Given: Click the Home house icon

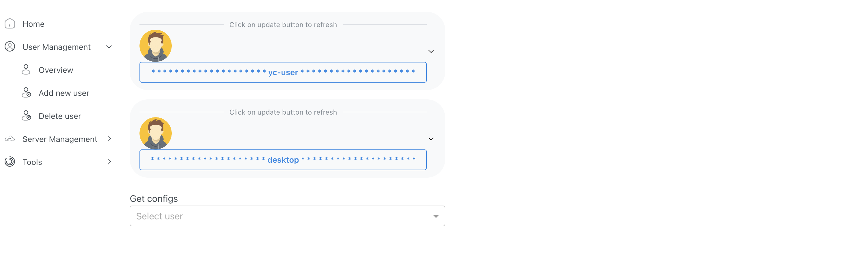Looking at the screenshot, I should (10, 24).
